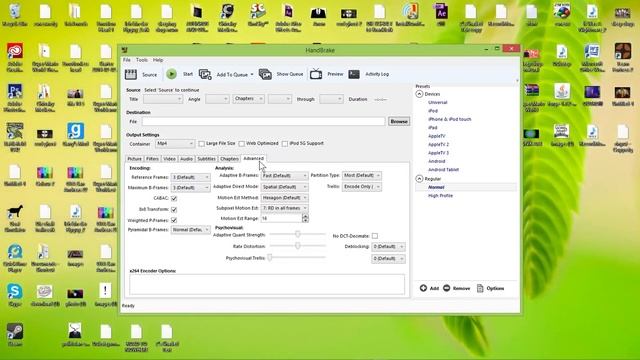Open the Help menu

pyautogui.click(x=158, y=60)
